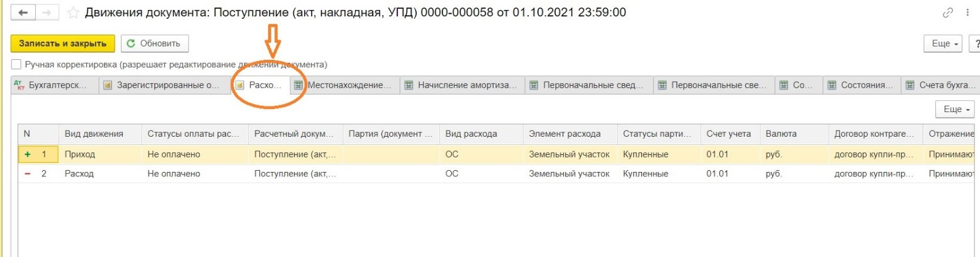Open the vertical dots menu icon
Image resolution: width=980 pixels, height=257 pixels.
(968, 13)
